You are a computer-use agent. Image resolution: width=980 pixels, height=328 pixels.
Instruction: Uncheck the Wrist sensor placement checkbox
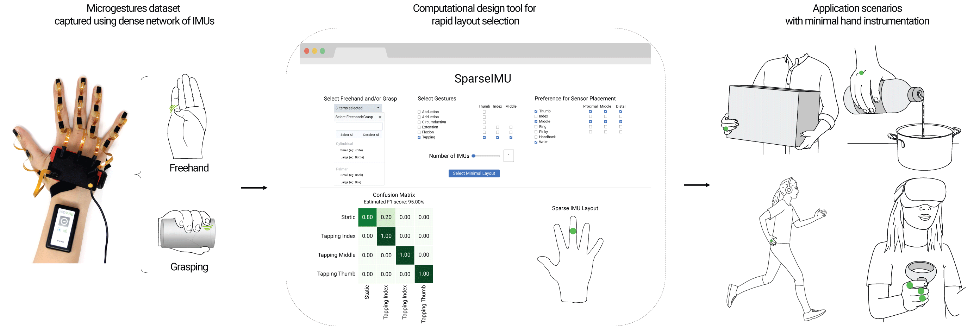pos(536,142)
